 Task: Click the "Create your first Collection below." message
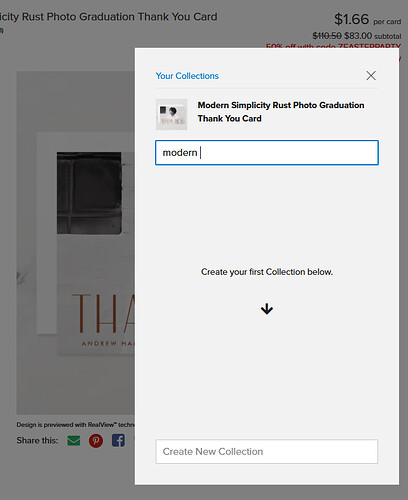(267, 272)
